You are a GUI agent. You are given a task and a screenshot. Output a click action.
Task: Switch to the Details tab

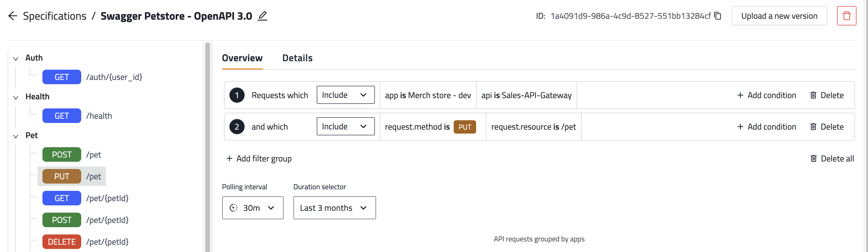point(297,58)
